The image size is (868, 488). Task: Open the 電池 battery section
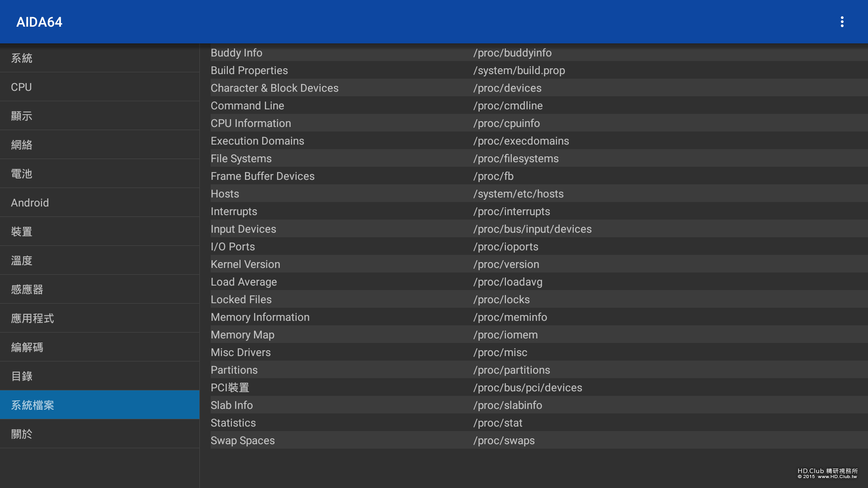(x=99, y=174)
